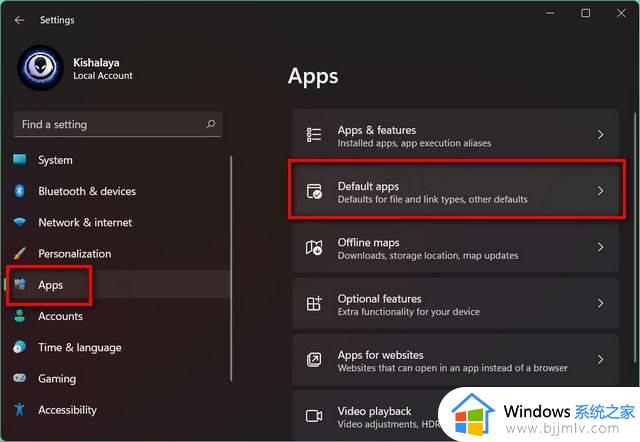Go to Network & internet
The image size is (640, 442).
pos(85,222)
